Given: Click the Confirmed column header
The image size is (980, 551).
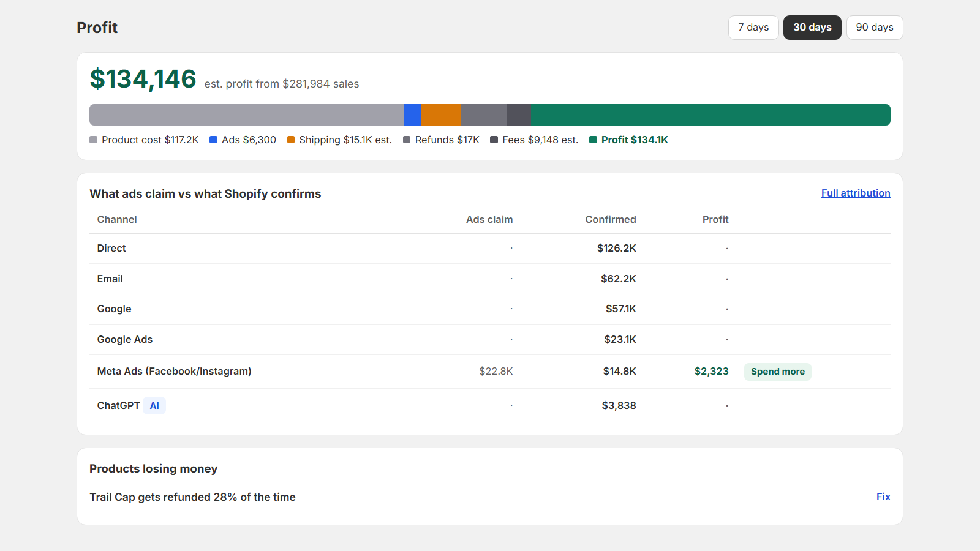Looking at the screenshot, I should coord(611,219).
